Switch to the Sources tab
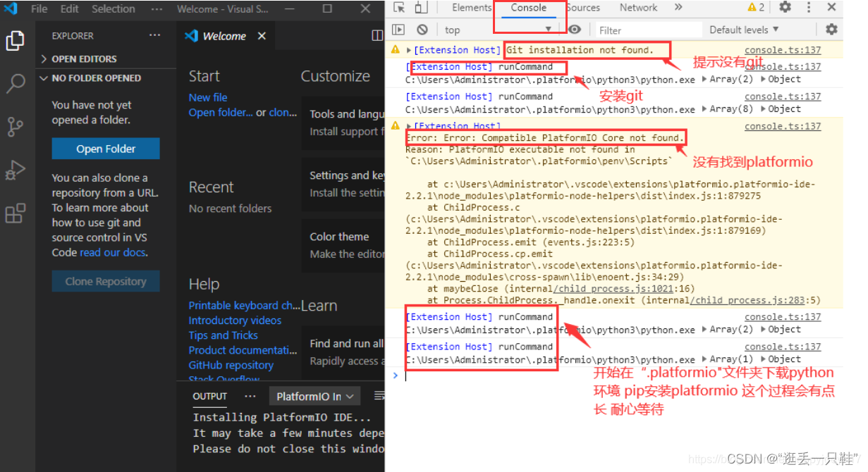The image size is (868, 472). [x=583, y=8]
